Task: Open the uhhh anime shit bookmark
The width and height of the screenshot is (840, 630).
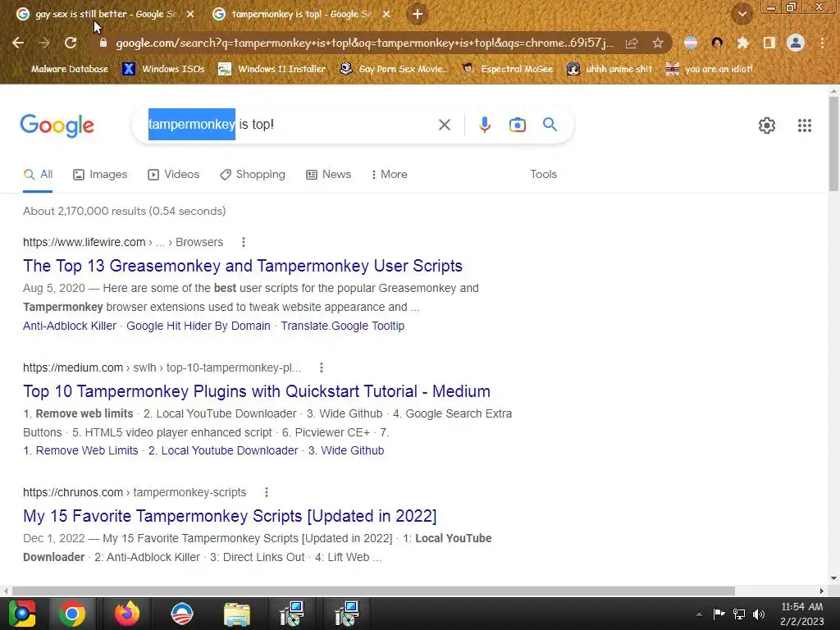Action: (609, 69)
